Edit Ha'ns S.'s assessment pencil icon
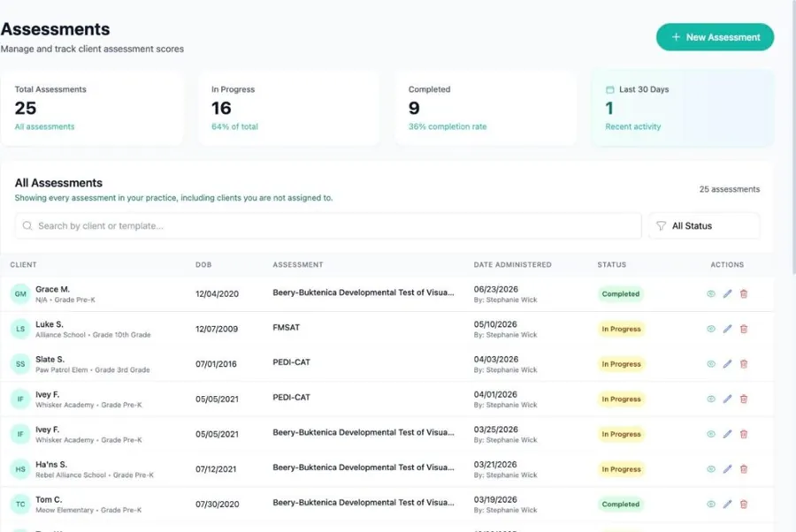The image size is (796, 532). coord(728,468)
